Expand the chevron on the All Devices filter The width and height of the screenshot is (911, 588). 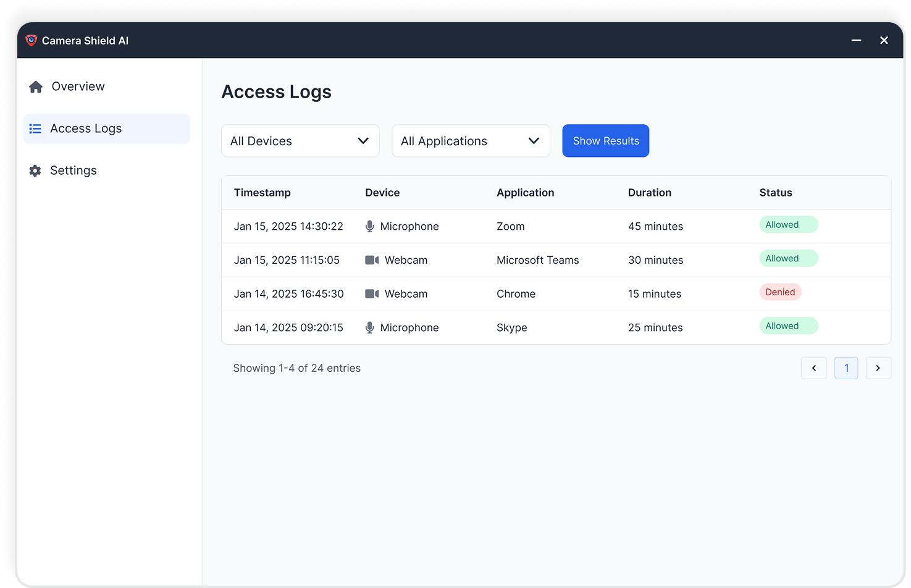[363, 141]
